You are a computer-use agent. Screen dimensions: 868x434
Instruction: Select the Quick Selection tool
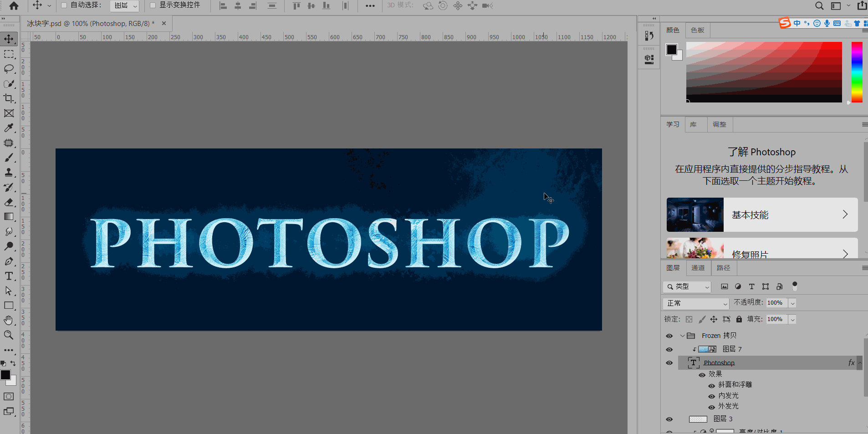click(x=9, y=84)
